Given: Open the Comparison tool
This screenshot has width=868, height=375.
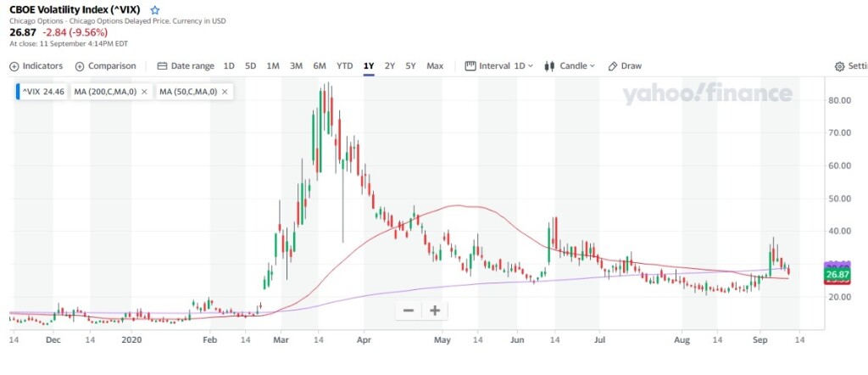Looking at the screenshot, I should [x=105, y=66].
